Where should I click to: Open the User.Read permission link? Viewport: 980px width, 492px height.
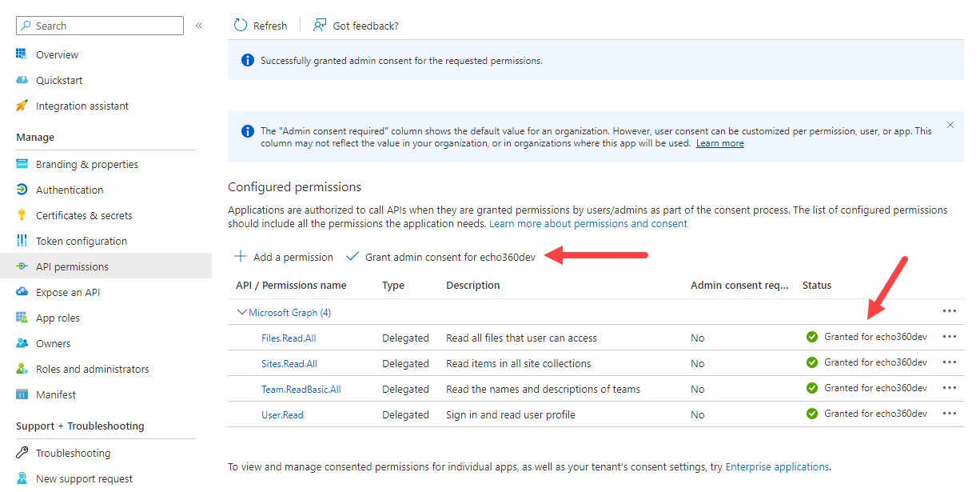point(282,414)
